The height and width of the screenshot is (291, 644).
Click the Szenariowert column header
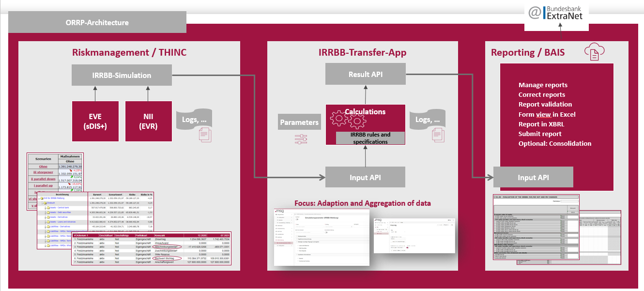click(x=115, y=195)
